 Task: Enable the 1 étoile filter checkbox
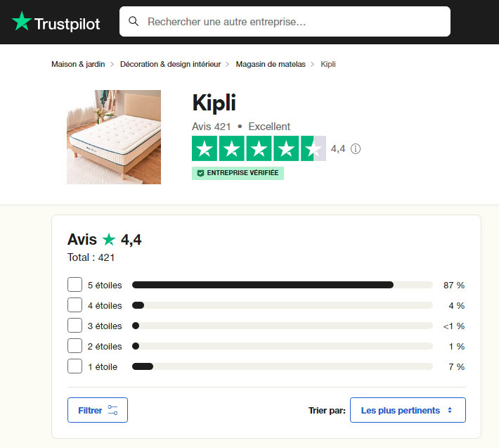coord(74,366)
